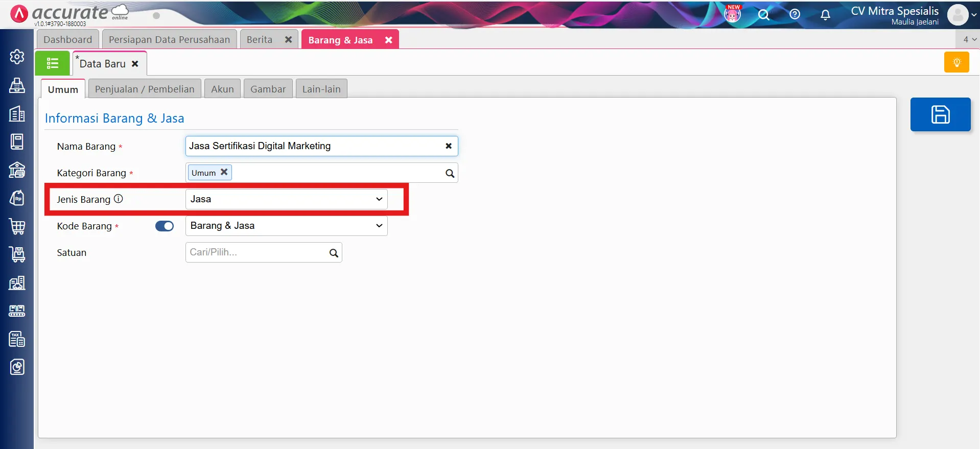The height and width of the screenshot is (449, 980).
Task: Open settings gear in the sidebar
Action: pyautogui.click(x=17, y=57)
